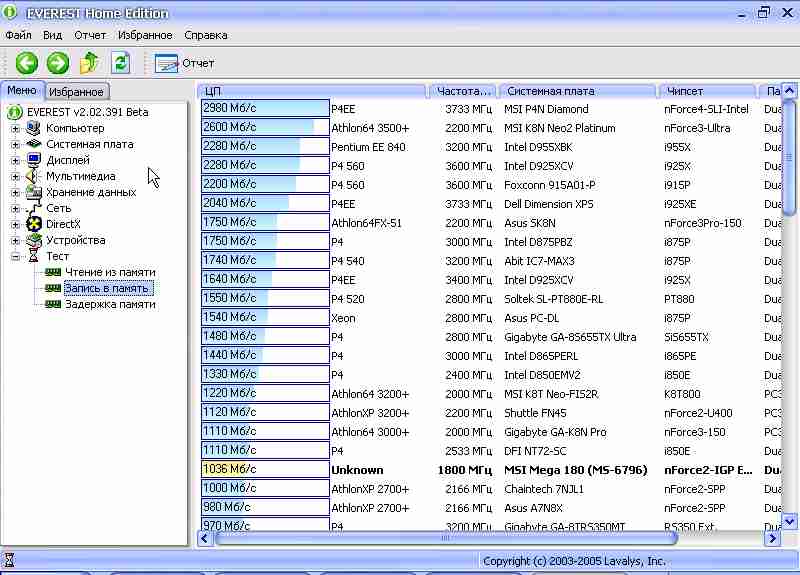Expand the Сеть tree node
Screen dimensions: 800x575
[x=15, y=209]
